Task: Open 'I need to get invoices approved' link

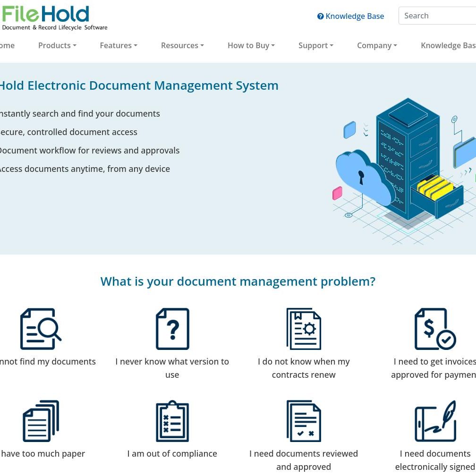Action: tap(434, 368)
